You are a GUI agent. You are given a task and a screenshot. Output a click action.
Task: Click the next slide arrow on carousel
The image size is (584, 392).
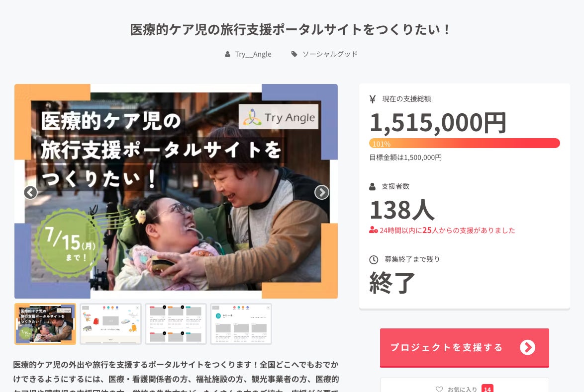pos(322,192)
